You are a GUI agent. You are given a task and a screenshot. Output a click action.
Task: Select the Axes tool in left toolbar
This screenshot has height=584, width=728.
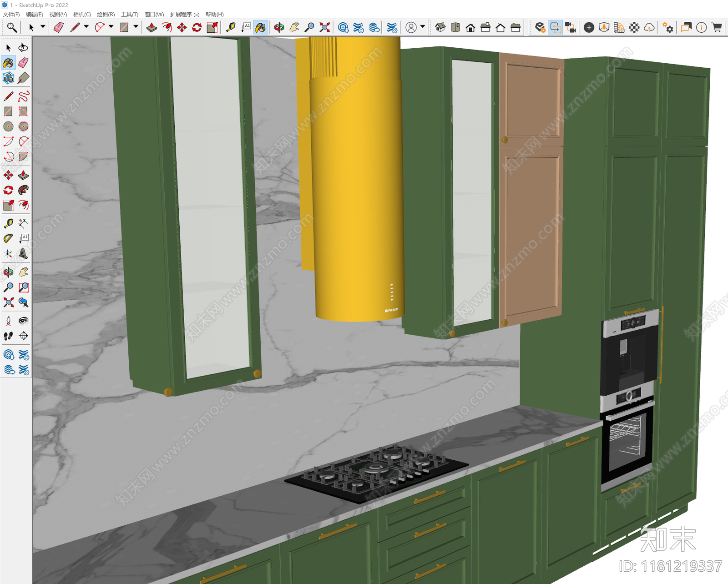click(x=8, y=253)
